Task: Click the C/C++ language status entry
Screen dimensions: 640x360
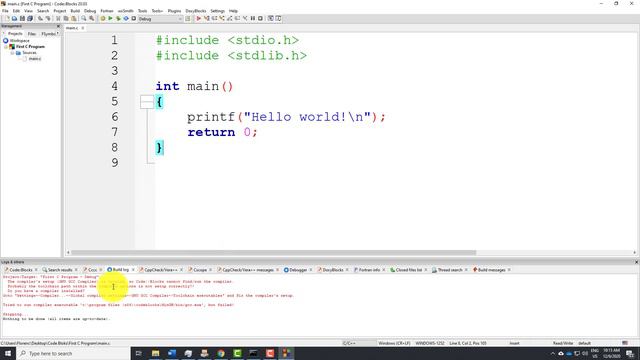Action: [x=349, y=343]
